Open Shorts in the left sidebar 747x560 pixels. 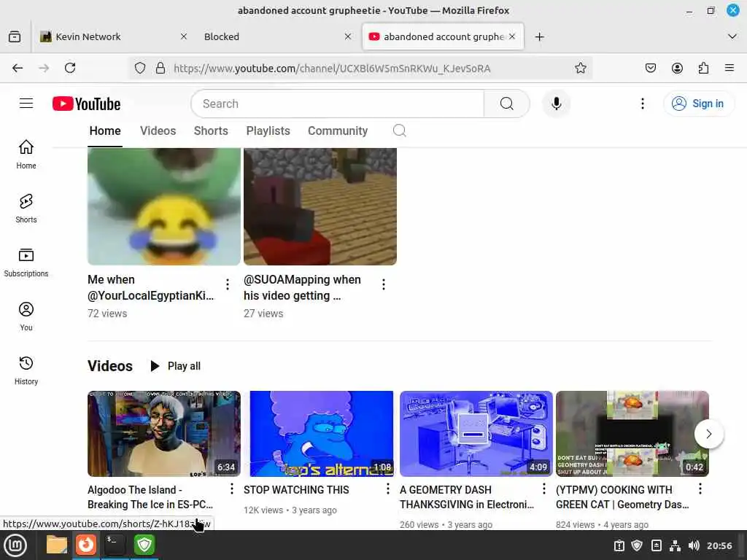(26, 208)
